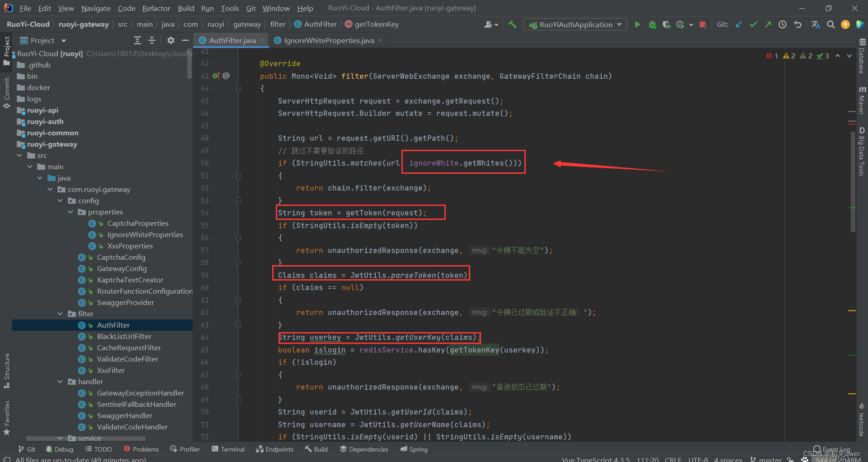Viewport: 868px width, 462px height.
Task: Open the Problems tool window
Action: click(141, 449)
